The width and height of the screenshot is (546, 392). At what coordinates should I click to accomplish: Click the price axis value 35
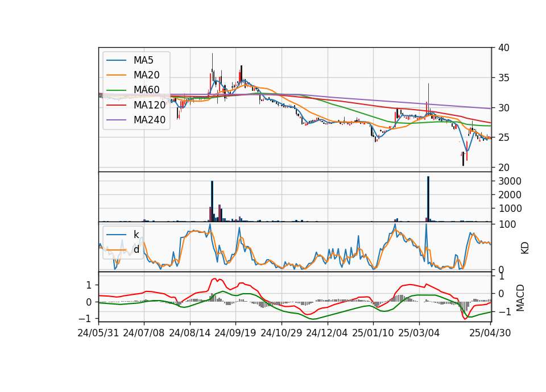coord(503,78)
